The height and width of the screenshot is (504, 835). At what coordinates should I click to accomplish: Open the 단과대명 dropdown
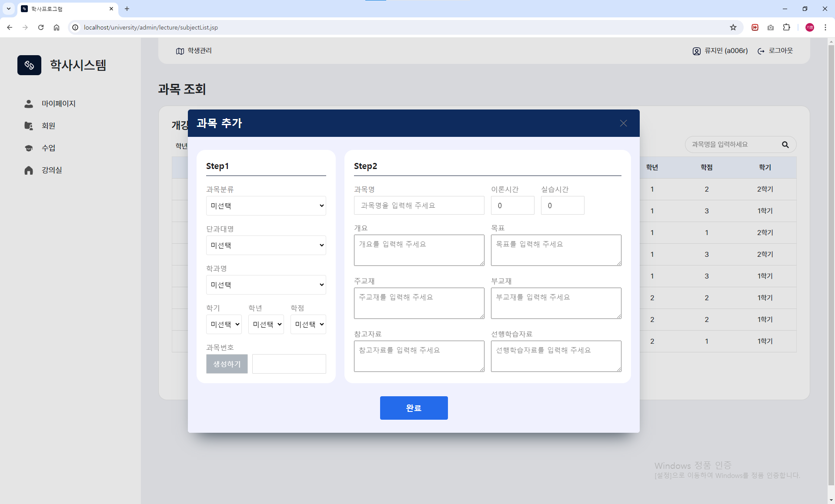(x=266, y=245)
